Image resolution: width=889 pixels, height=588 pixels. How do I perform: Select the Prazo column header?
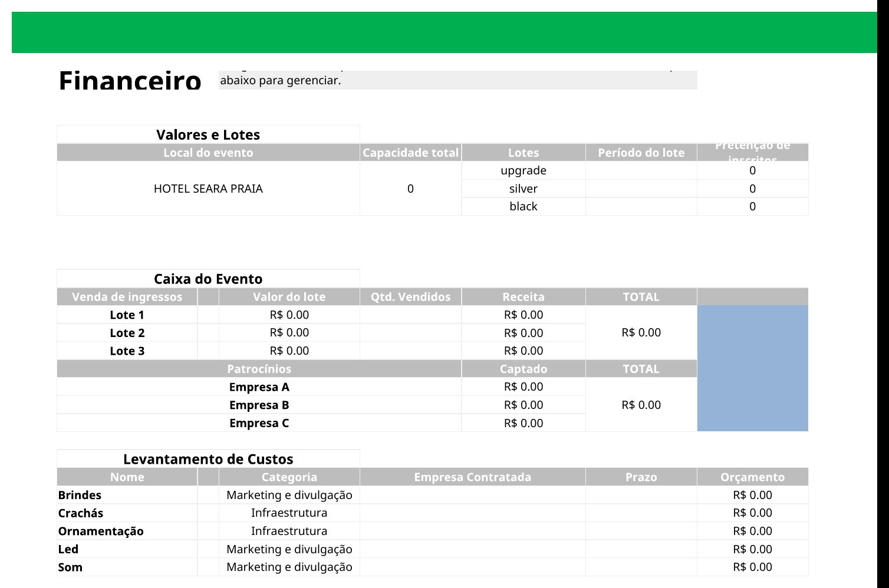[x=641, y=477]
